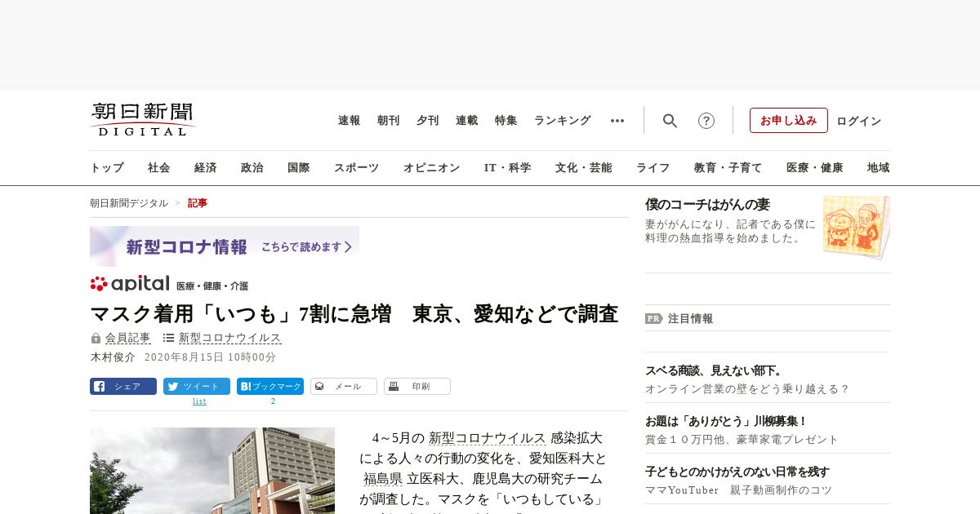Go to 地域 navigation tab

879,168
